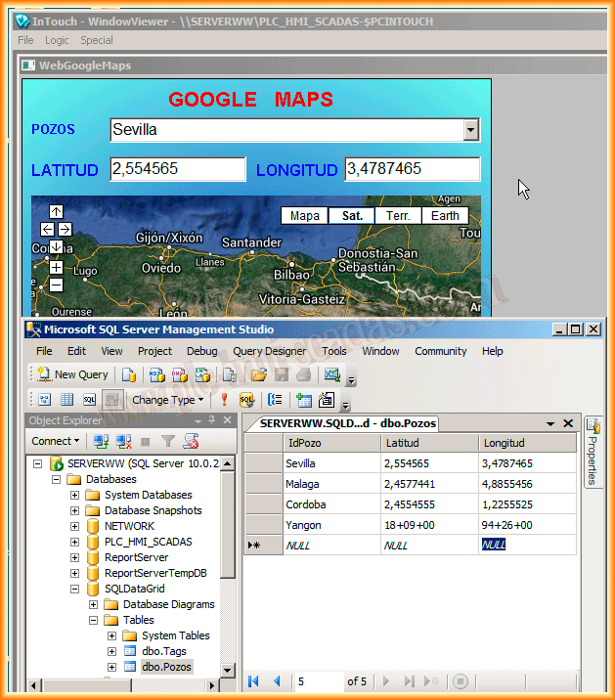This screenshot has width=615, height=700.
Task: Click the New Query toolbar button
Action: click(x=73, y=374)
